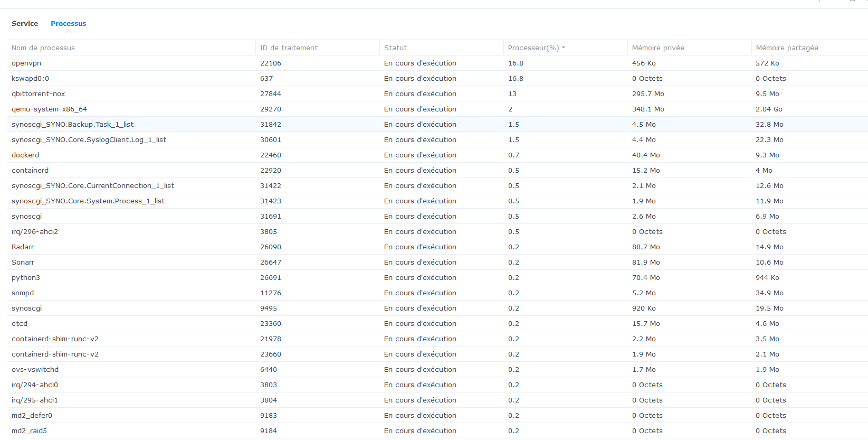
Task: Select the kswapd0:0 process row
Action: click(30, 79)
